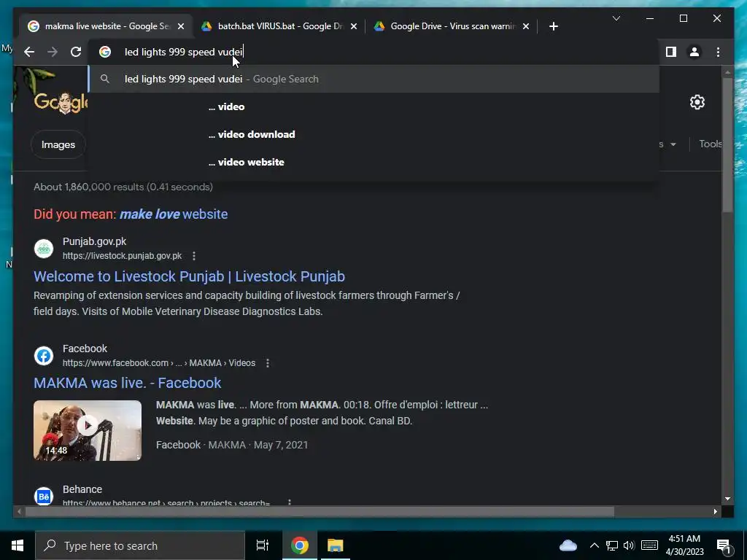Choose the '... video download' suggestion

[x=374, y=134]
